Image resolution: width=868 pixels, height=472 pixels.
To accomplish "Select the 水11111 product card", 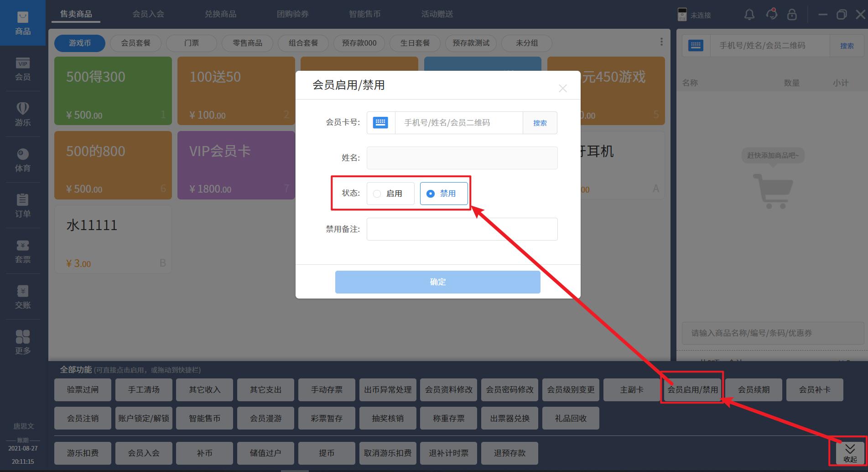I will click(113, 239).
